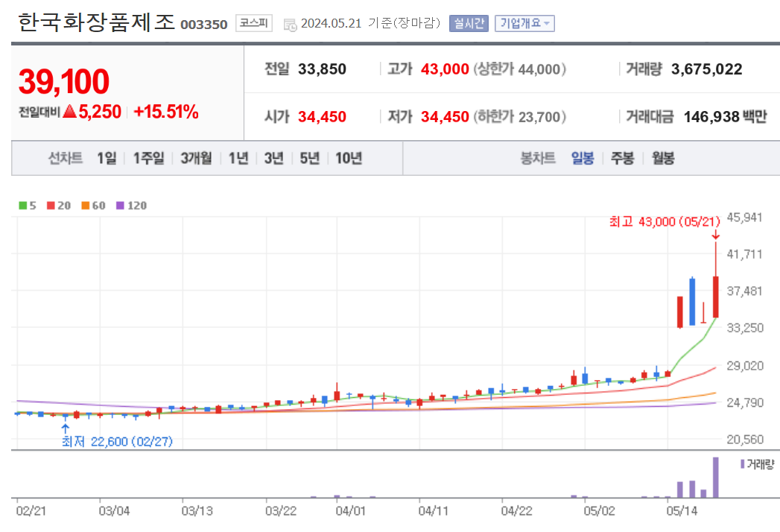Click the 하한가 23,700 text
Image resolution: width=780 pixels, height=532 pixels.
click(519, 116)
